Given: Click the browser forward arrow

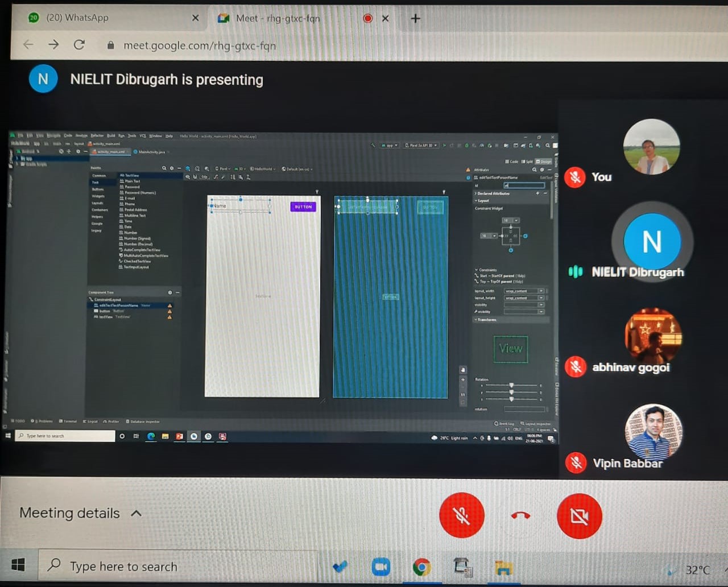Looking at the screenshot, I should pos(53,44).
